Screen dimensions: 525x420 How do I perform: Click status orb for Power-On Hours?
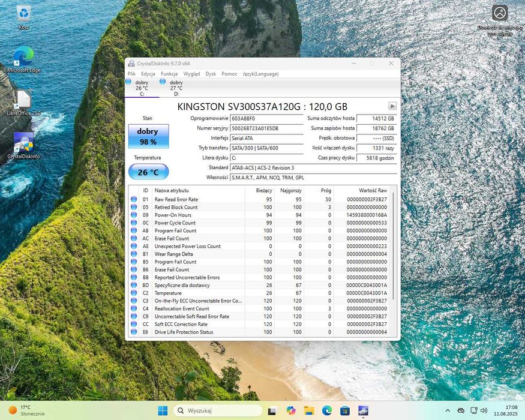[x=134, y=215]
